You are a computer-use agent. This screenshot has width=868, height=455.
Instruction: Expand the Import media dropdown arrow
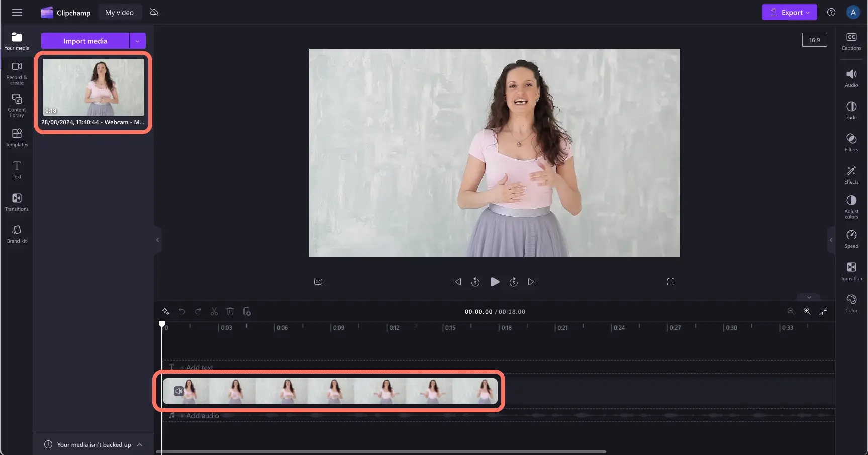coord(138,41)
